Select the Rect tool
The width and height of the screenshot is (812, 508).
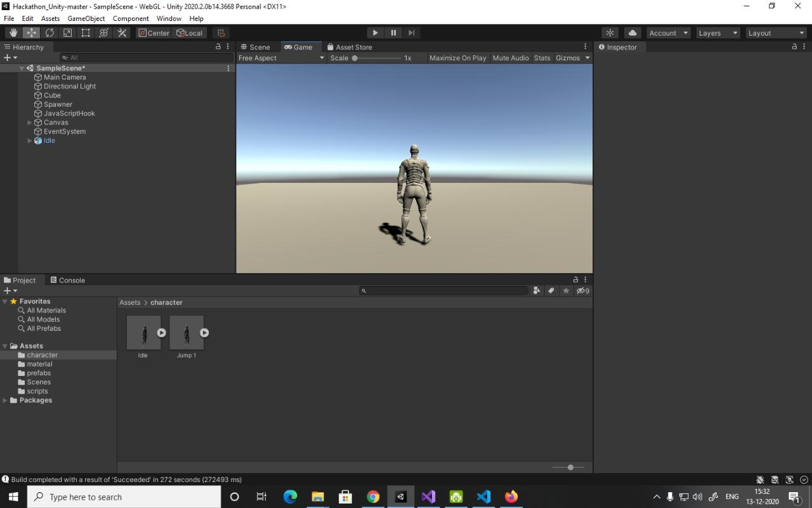(86, 33)
